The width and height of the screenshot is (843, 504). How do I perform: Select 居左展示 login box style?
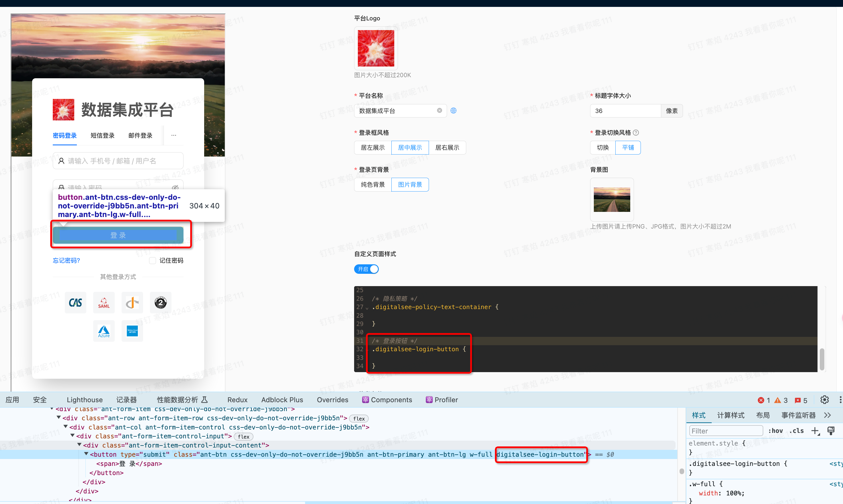point(372,148)
